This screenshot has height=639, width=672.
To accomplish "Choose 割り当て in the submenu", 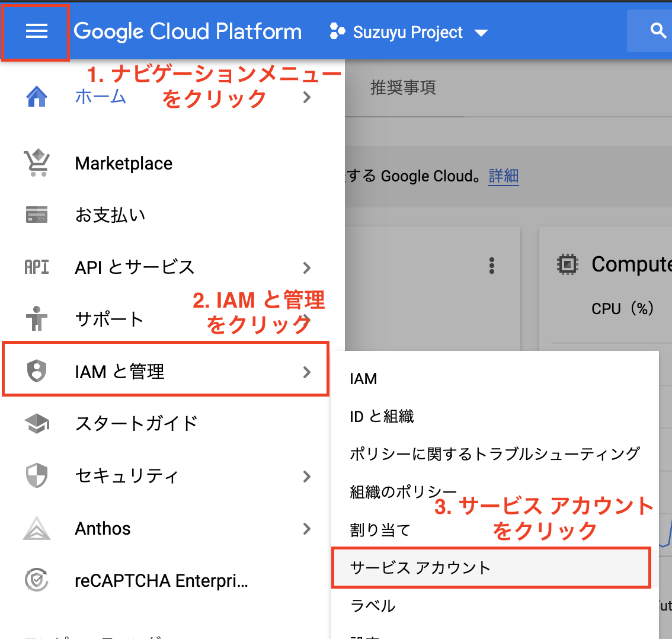I will (x=380, y=530).
